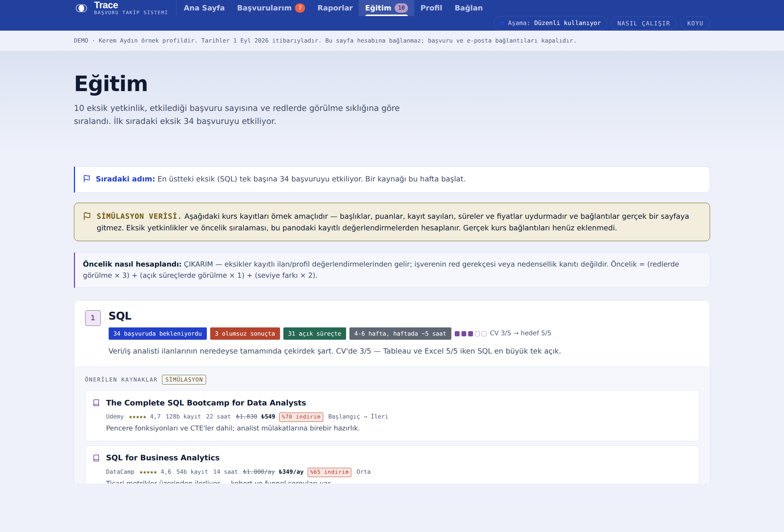Click the 'Başlangıç → İleri' level text
The image size is (784, 532).
tap(358, 417)
